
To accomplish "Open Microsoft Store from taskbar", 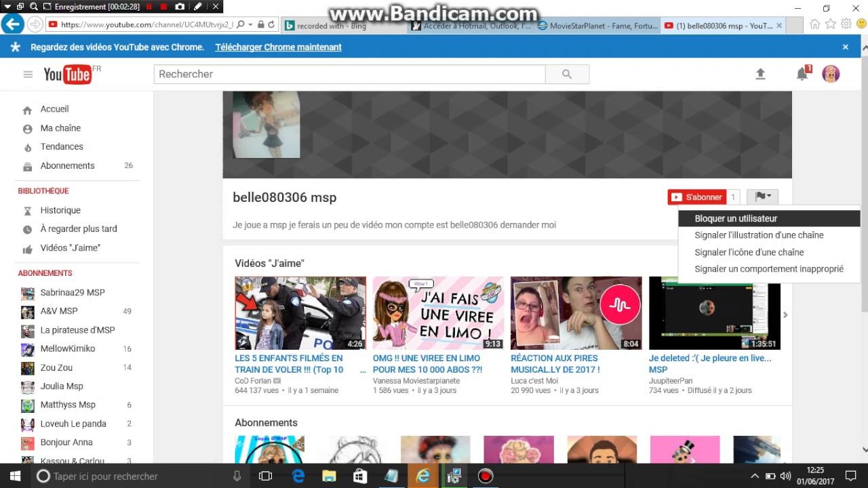I will (361, 476).
